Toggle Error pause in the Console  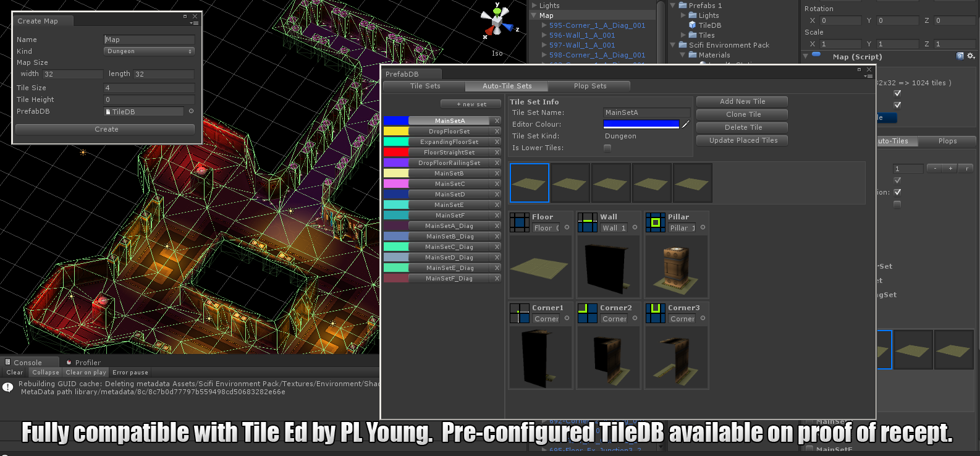pos(130,373)
